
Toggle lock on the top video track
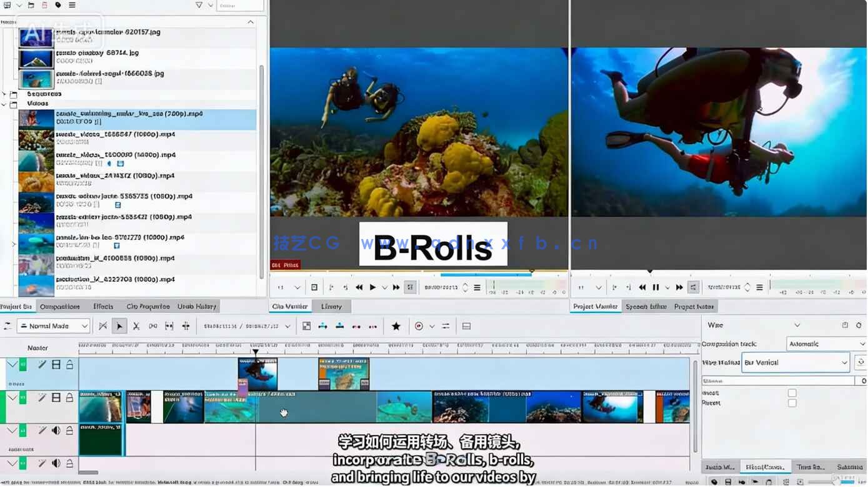point(69,365)
